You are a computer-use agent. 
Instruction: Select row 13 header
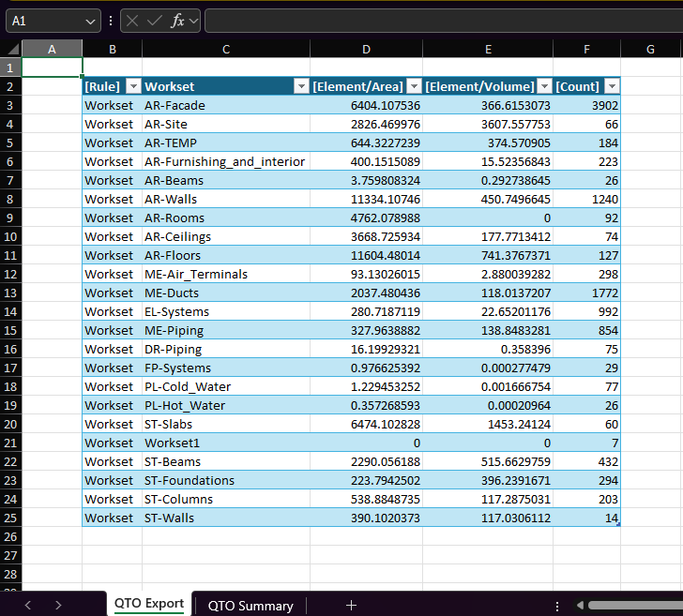[x=10, y=293]
